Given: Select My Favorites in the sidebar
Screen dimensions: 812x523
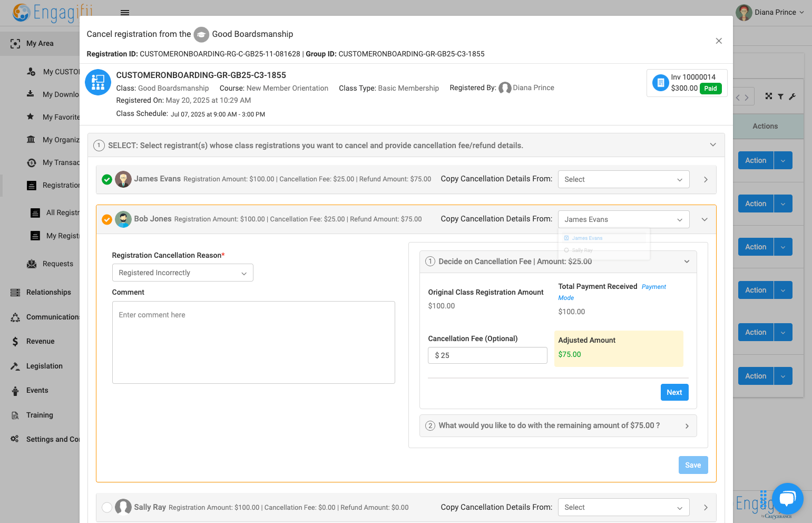Looking at the screenshot, I should coord(61,117).
